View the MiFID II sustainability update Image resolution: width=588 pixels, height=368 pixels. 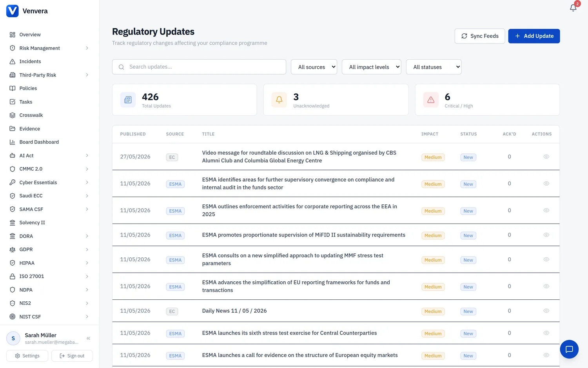[546, 235]
